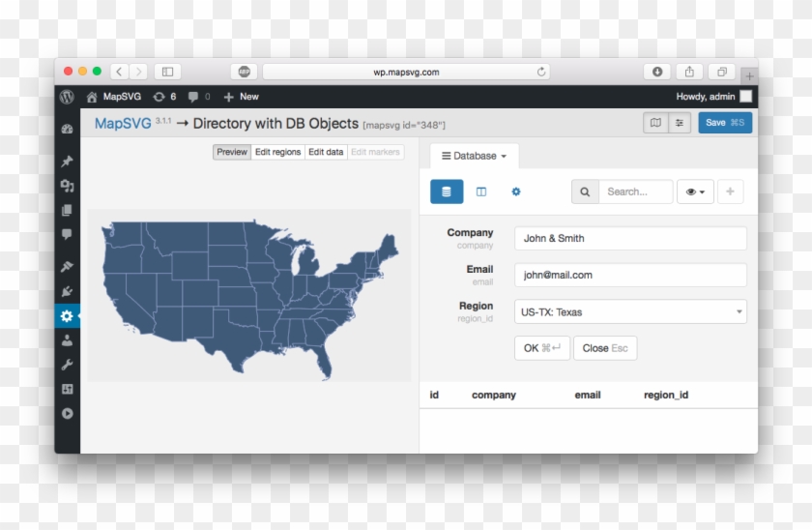Select the database list icon button
The height and width of the screenshot is (530, 812).
tap(447, 191)
